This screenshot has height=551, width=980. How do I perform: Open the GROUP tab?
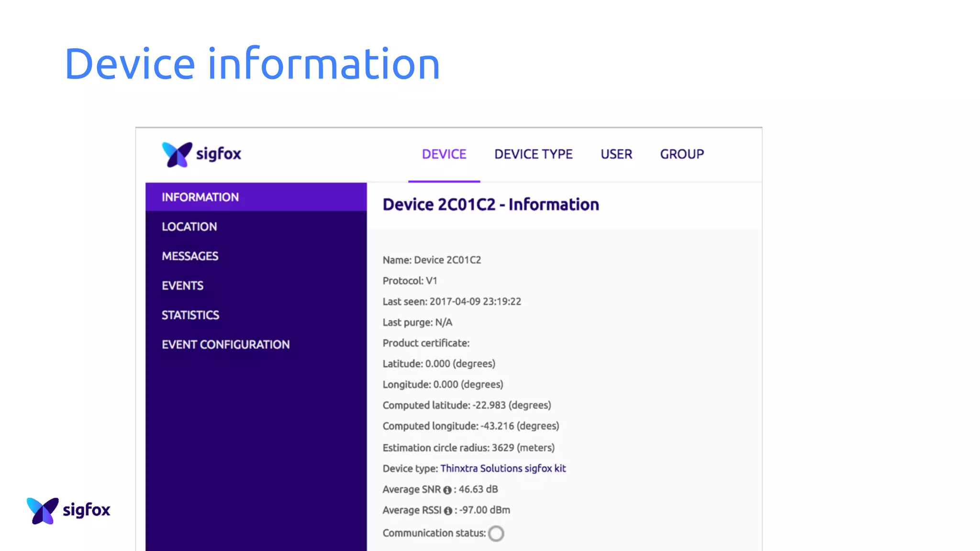pos(682,154)
